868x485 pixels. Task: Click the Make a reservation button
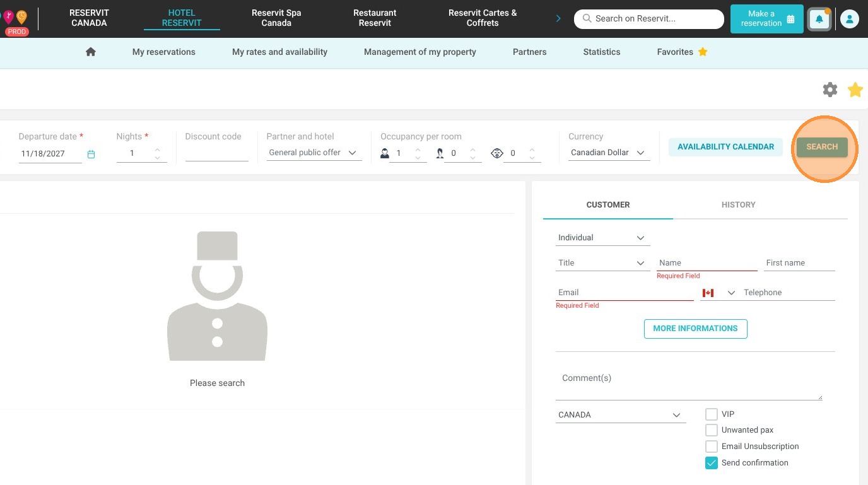[x=767, y=19]
